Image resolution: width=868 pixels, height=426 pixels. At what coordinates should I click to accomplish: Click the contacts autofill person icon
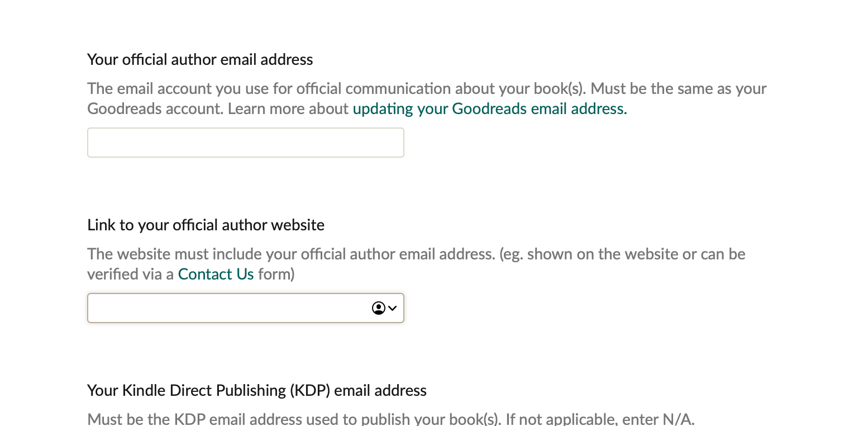(378, 308)
